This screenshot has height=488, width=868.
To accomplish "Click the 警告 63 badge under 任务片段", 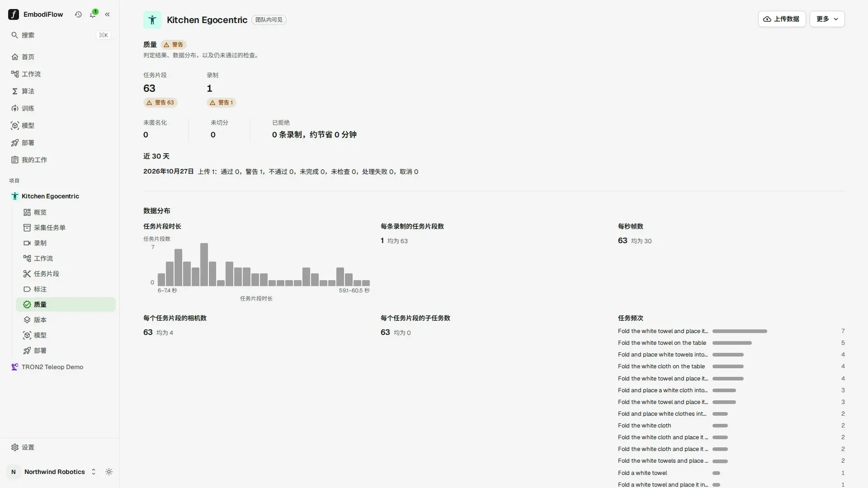I will click(160, 103).
